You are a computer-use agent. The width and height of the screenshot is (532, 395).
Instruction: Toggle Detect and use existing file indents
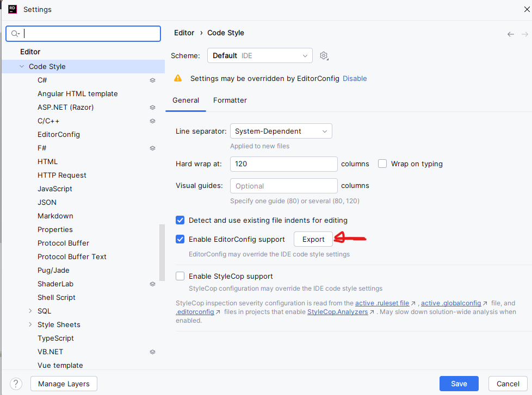click(x=180, y=220)
